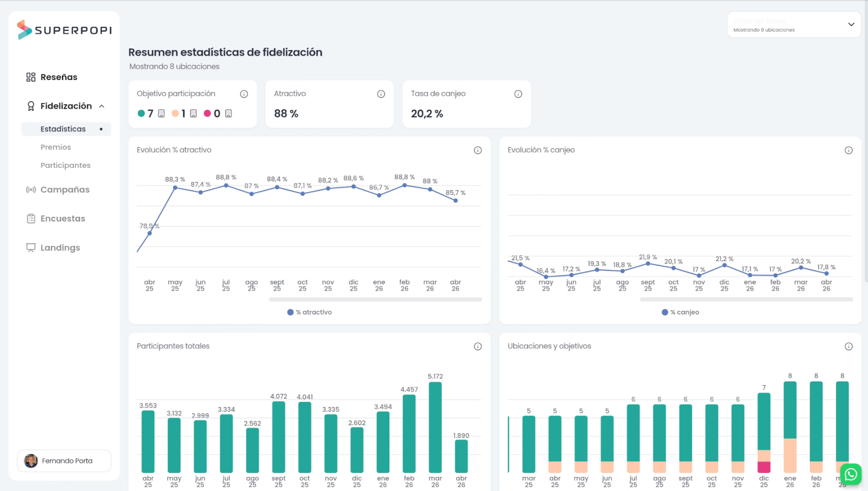Image resolution: width=868 pixels, height=491 pixels.
Task: Open info on Ubicaciones y objetivos chart
Action: pyautogui.click(x=849, y=347)
